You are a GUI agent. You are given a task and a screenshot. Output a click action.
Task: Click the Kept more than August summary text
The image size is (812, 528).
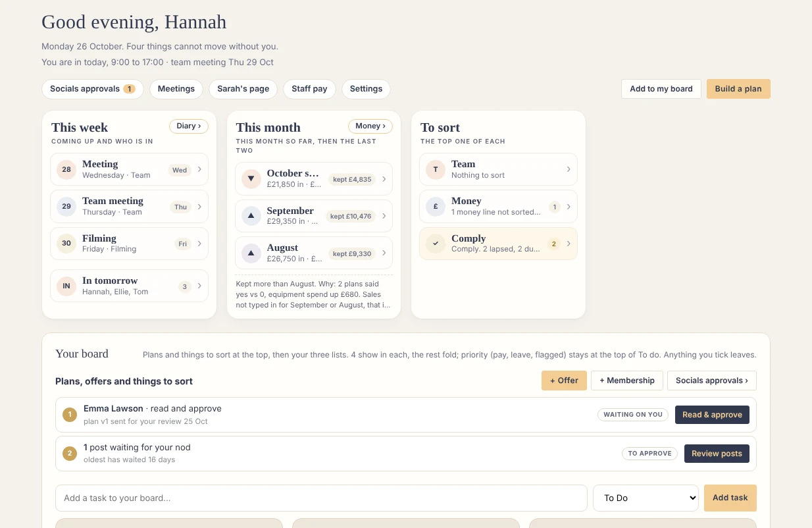click(x=313, y=294)
